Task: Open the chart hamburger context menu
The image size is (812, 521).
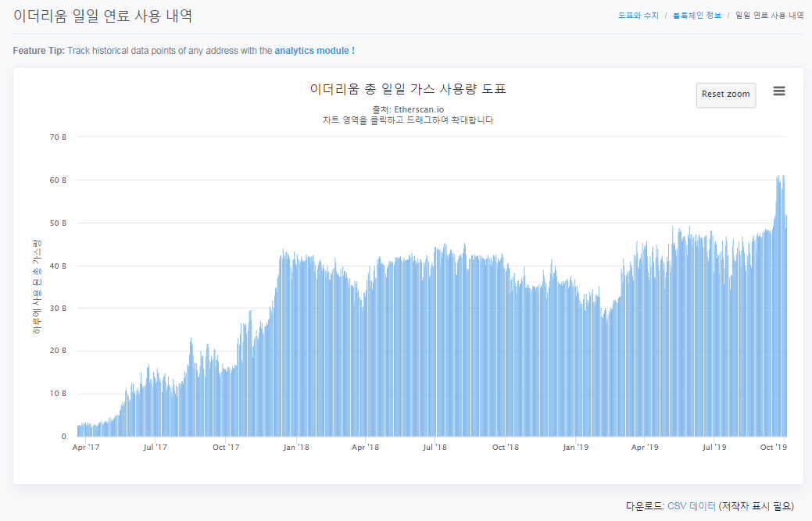Action: tap(778, 91)
